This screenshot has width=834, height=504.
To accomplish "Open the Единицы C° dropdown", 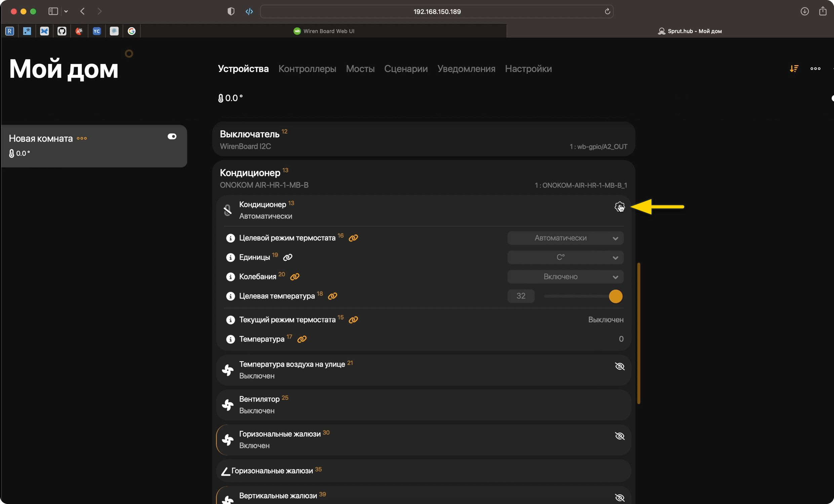I will (565, 257).
